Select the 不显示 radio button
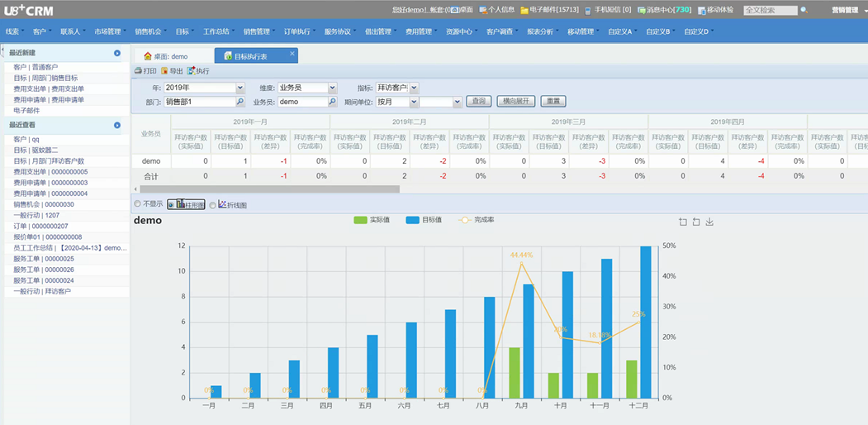Screen dimensions: 868x425 coord(137,204)
